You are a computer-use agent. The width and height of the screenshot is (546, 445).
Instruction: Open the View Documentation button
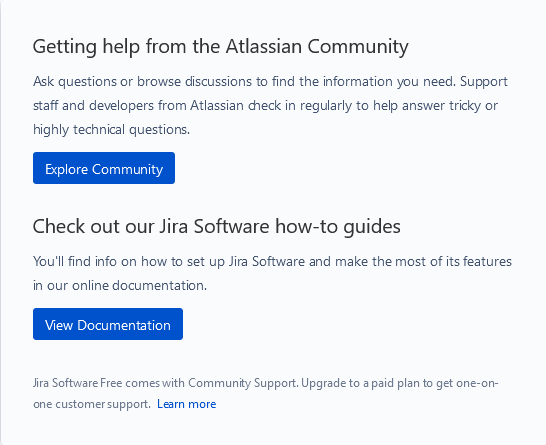click(108, 324)
